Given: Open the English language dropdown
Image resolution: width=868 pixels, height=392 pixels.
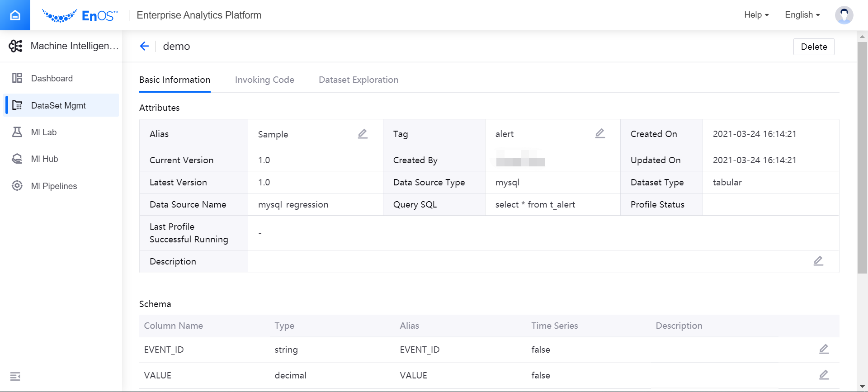Looking at the screenshot, I should [802, 15].
